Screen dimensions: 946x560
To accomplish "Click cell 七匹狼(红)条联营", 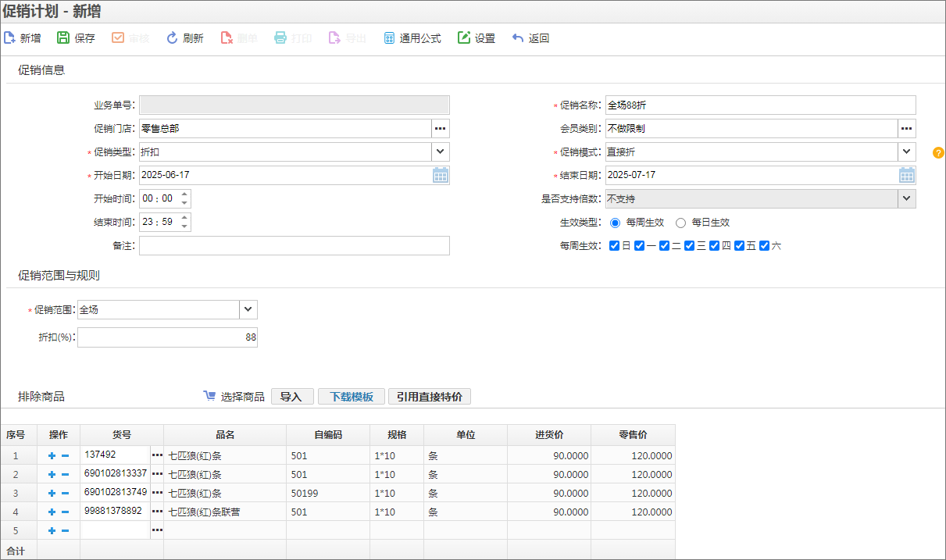I will (x=225, y=512).
